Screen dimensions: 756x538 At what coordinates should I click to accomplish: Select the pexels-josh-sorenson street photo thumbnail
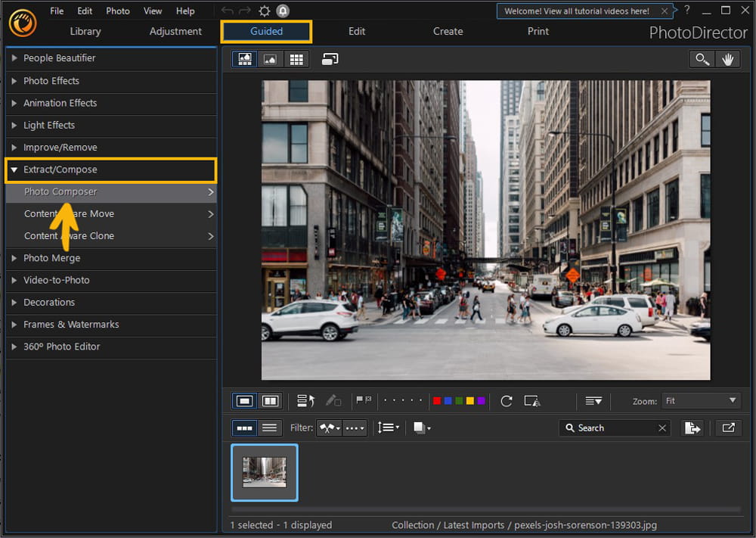coord(264,471)
